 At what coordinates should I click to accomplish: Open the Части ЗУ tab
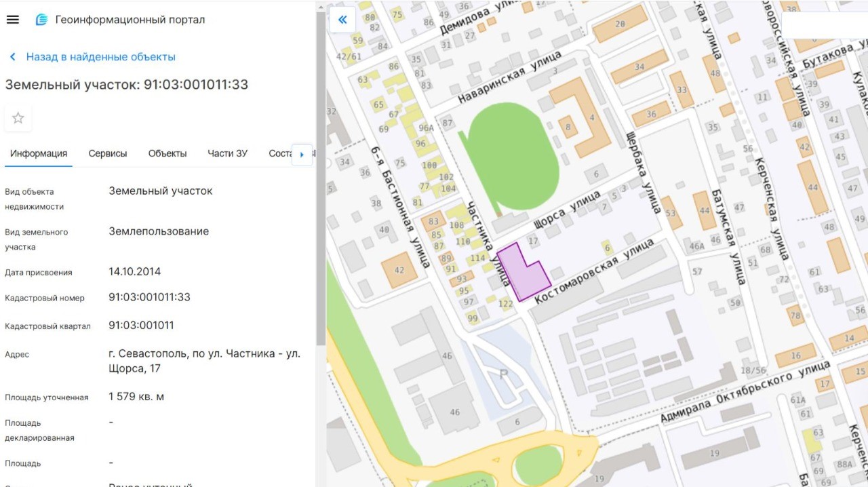[227, 153]
